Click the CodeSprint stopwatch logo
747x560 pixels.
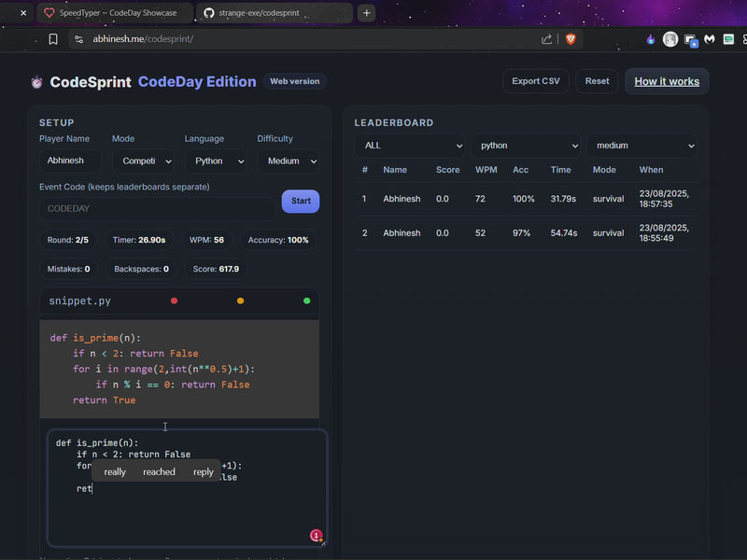[x=36, y=82]
